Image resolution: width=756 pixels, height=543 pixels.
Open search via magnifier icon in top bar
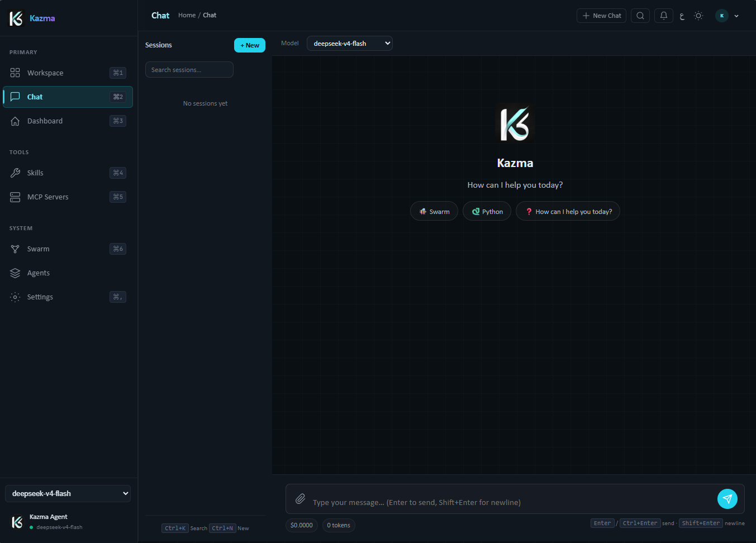pyautogui.click(x=640, y=16)
